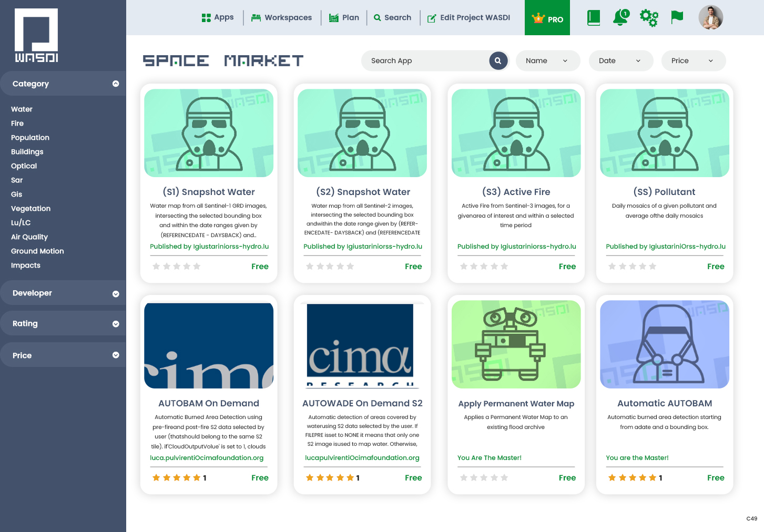
Task: Collapse the Category section
Action: (63, 84)
